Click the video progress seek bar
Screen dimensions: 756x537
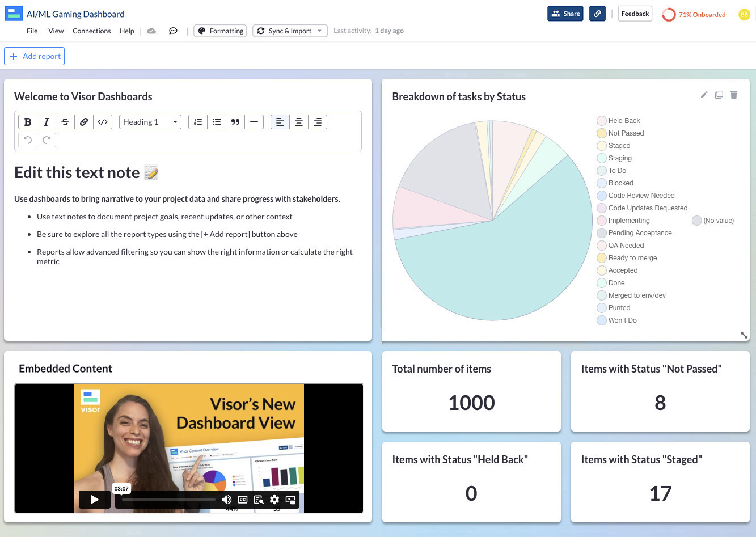coord(170,500)
